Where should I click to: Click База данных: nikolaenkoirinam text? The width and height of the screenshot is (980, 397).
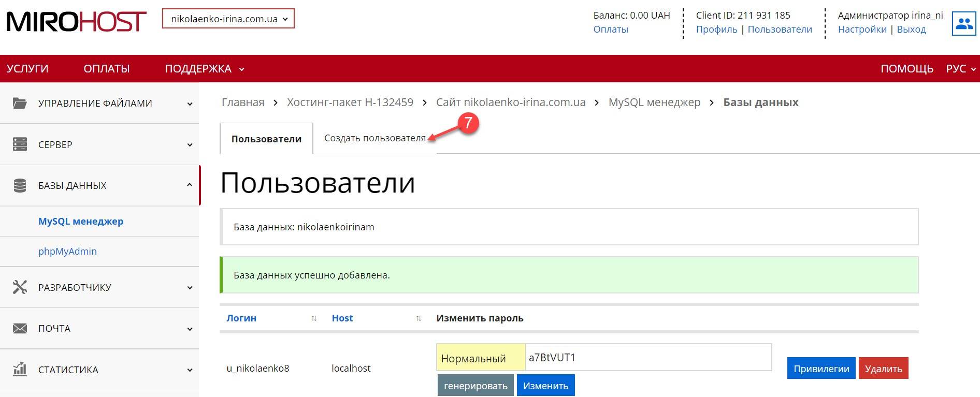click(x=304, y=227)
